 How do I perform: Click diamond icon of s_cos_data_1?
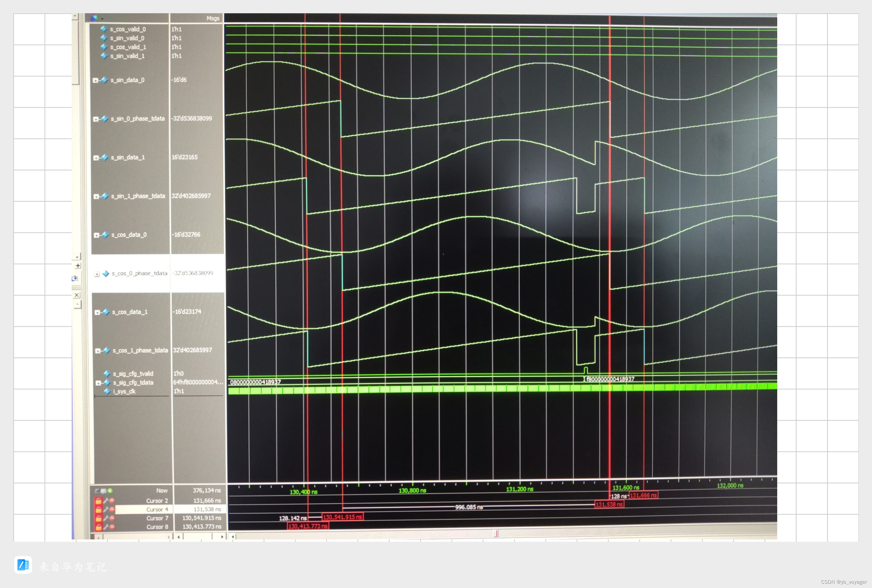106,312
